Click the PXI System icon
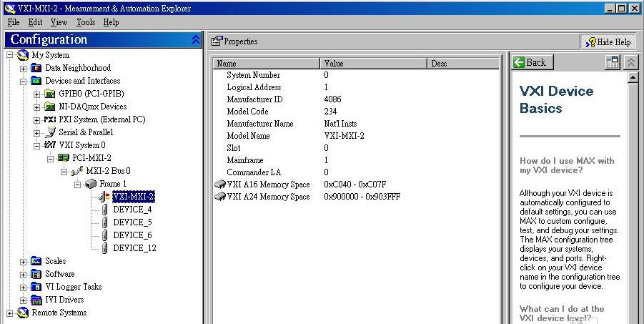The width and height of the screenshot is (644, 324). (50, 119)
